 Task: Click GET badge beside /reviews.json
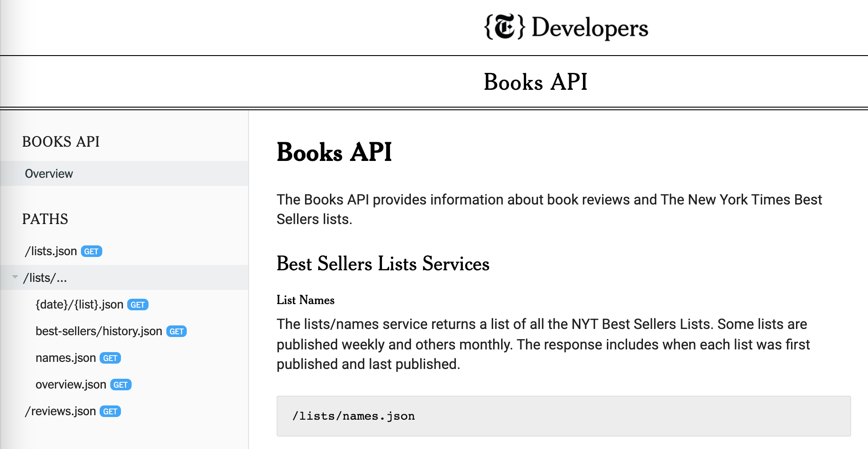coord(110,412)
